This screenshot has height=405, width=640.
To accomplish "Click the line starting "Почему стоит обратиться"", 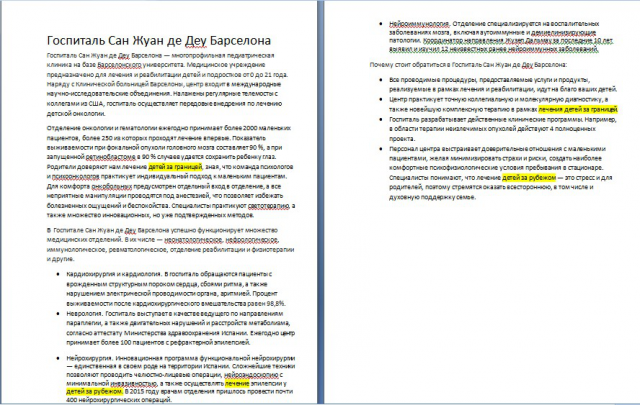I will 468,65.
